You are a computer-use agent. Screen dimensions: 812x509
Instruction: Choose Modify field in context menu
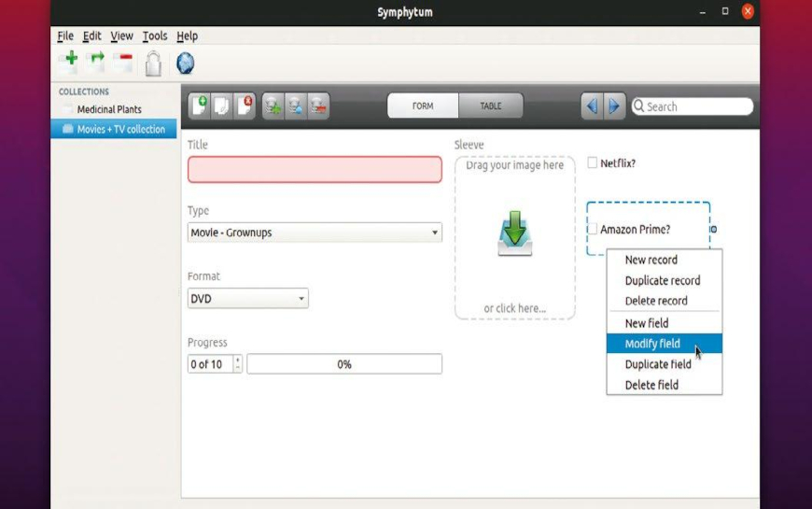click(x=664, y=344)
